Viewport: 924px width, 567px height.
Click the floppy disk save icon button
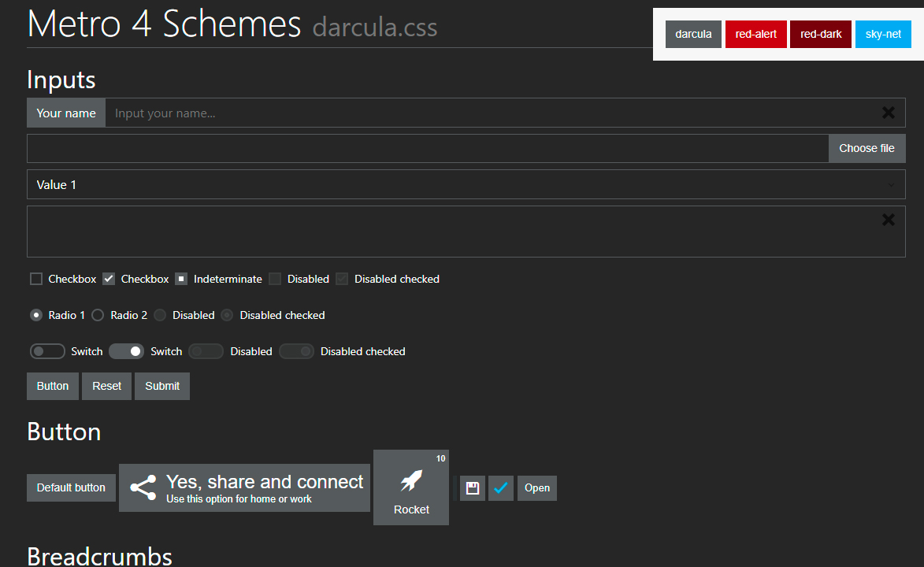pos(473,488)
